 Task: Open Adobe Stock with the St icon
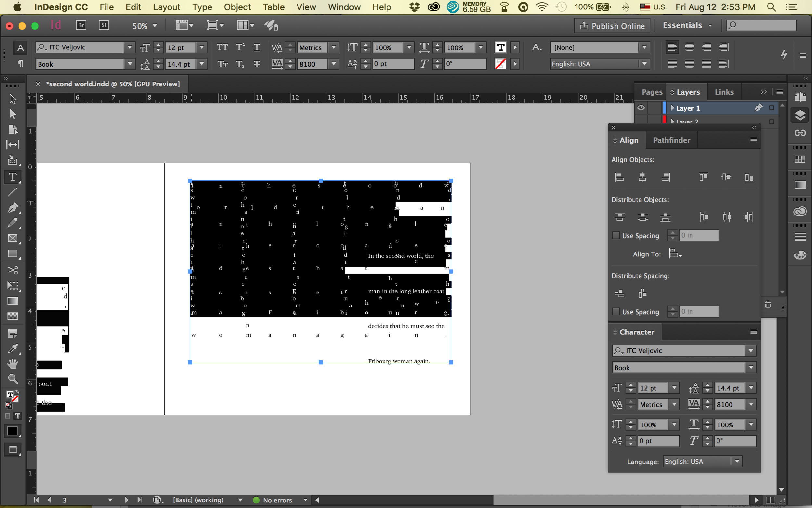(x=104, y=25)
